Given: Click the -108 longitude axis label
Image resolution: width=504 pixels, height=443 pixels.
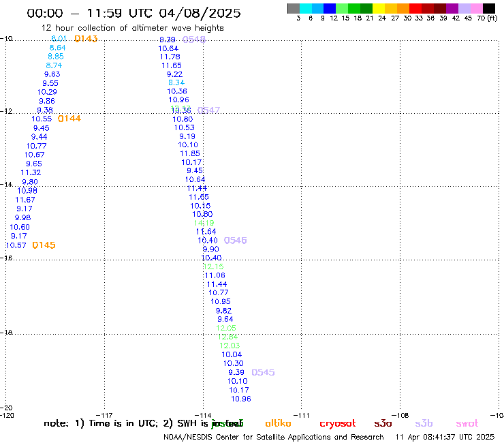Looking at the screenshot, I should tap(400, 415).
